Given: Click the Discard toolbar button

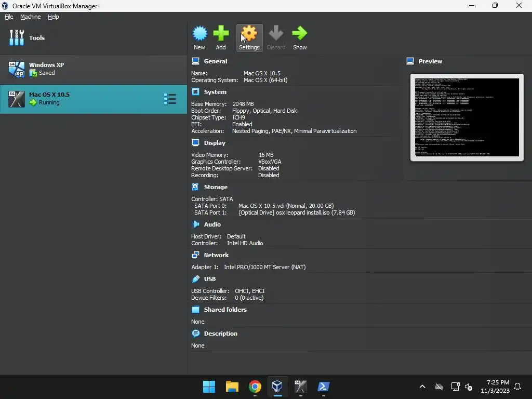Looking at the screenshot, I should (x=276, y=37).
